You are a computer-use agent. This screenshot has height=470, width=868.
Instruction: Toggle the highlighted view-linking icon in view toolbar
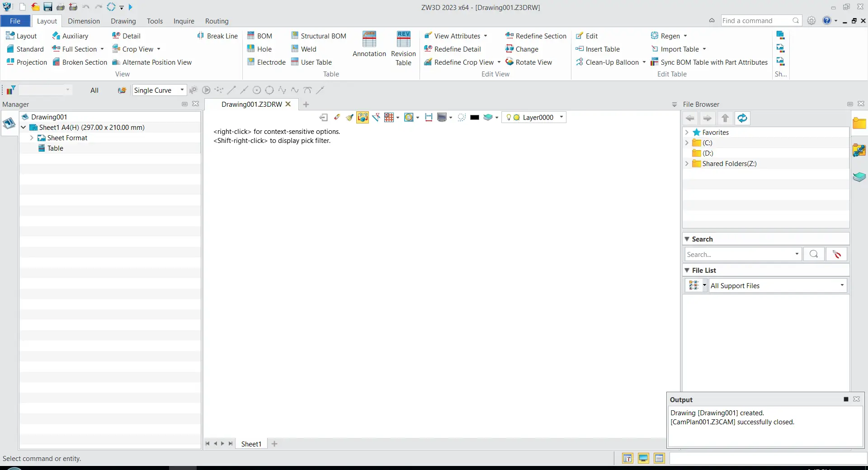363,117
